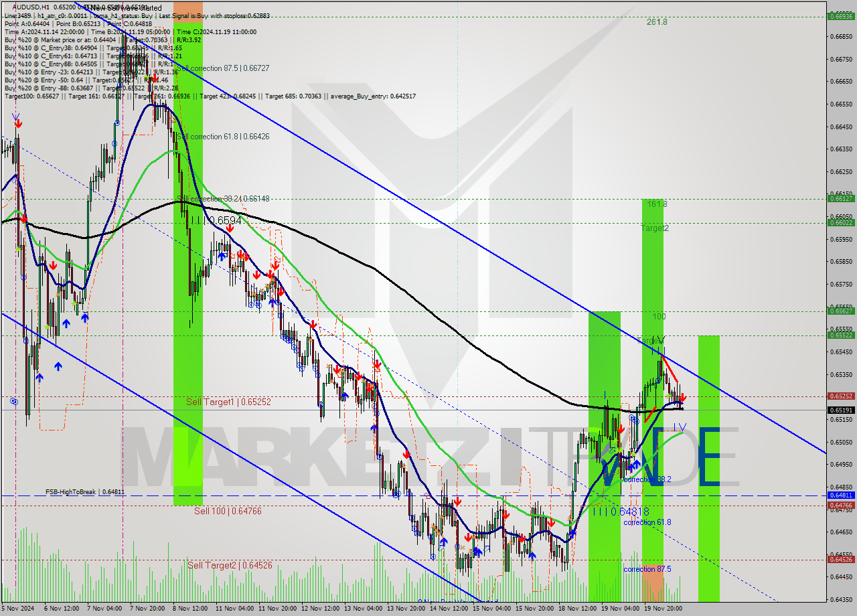This screenshot has height=616, width=857.
Task: Click the AUDUSD,H1 symbol title
Action: [31, 7]
